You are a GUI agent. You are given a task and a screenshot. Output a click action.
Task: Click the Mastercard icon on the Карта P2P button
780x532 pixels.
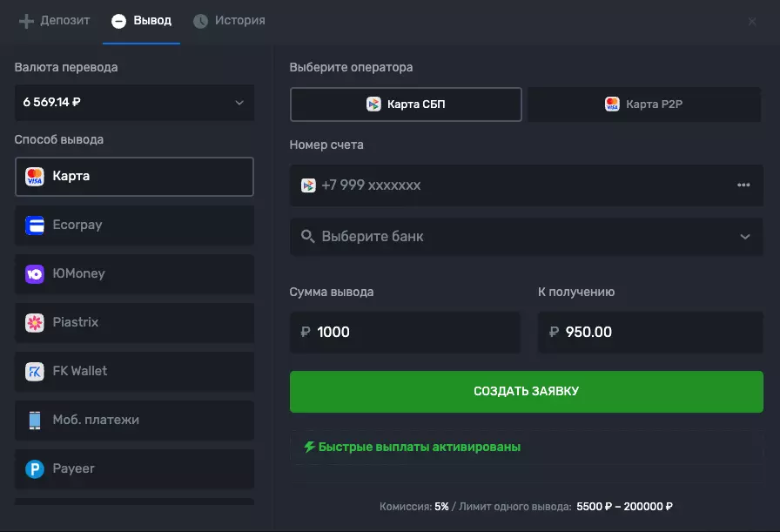pyautogui.click(x=612, y=104)
